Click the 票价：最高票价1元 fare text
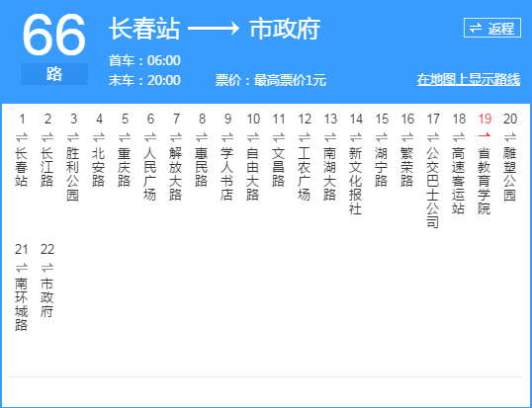The image size is (532, 408). pos(270,80)
